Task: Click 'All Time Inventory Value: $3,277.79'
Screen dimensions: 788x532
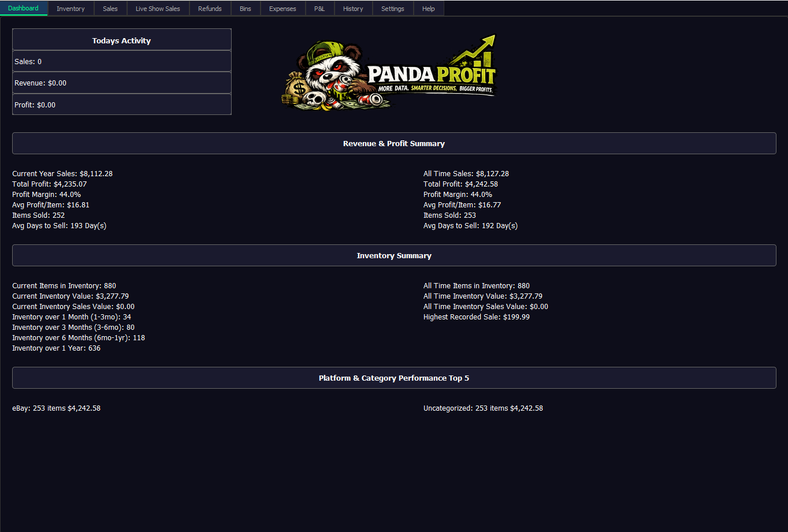Action: pos(483,296)
